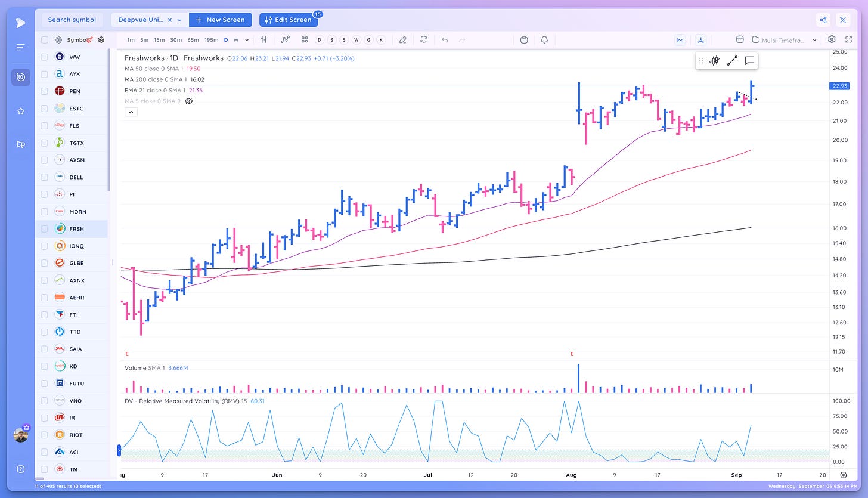The width and height of the screenshot is (868, 498).
Task: Select the pencil drawing tool icon
Action: [403, 39]
